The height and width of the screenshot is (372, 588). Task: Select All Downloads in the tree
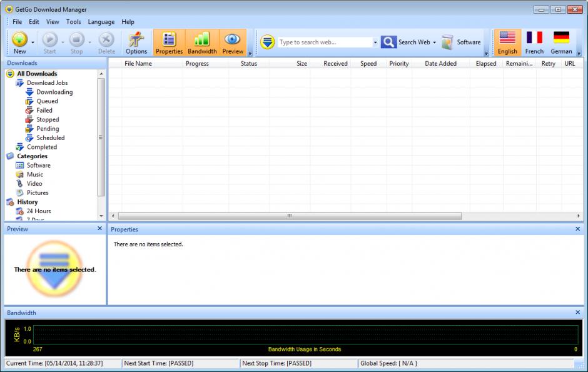click(37, 74)
